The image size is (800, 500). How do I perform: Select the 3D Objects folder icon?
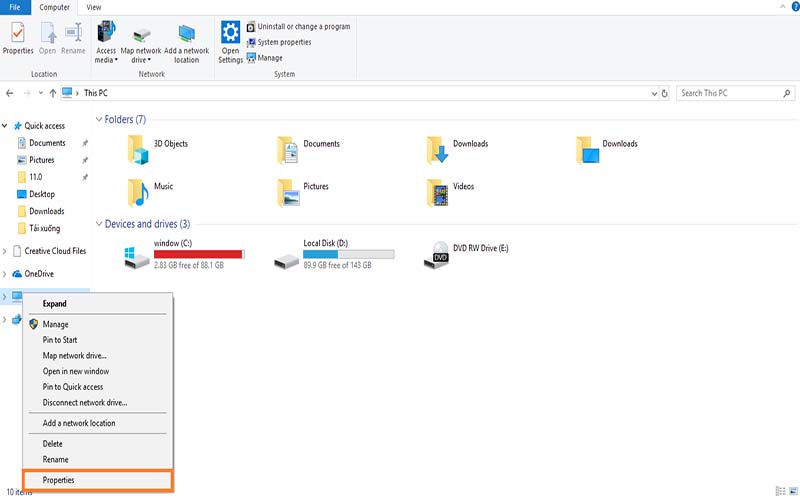(138, 150)
